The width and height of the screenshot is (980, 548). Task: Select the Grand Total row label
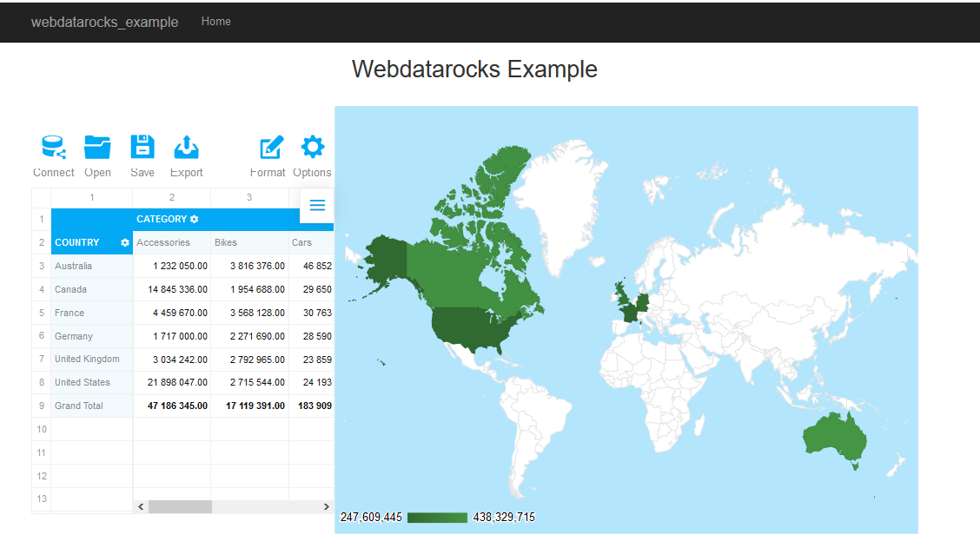coord(77,405)
